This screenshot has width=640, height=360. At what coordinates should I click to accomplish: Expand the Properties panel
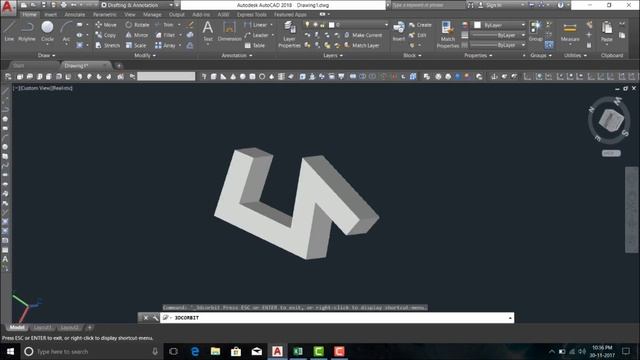[478, 56]
